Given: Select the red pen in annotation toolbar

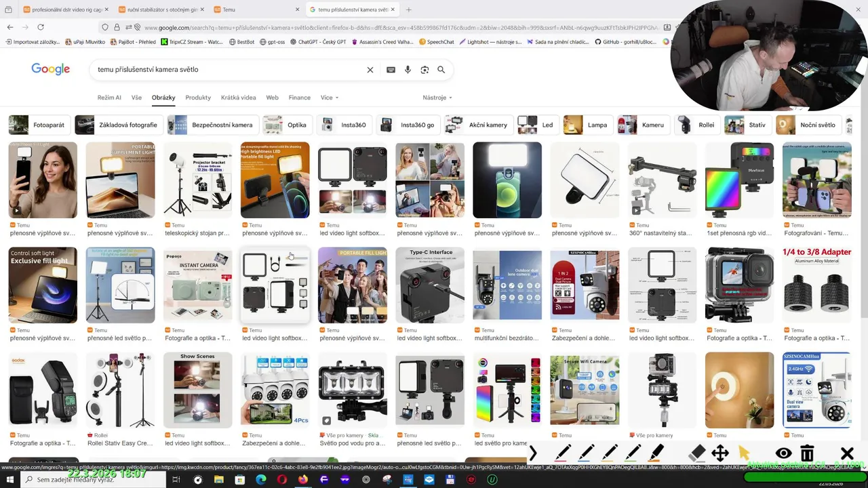Looking at the screenshot, I should (x=563, y=453).
